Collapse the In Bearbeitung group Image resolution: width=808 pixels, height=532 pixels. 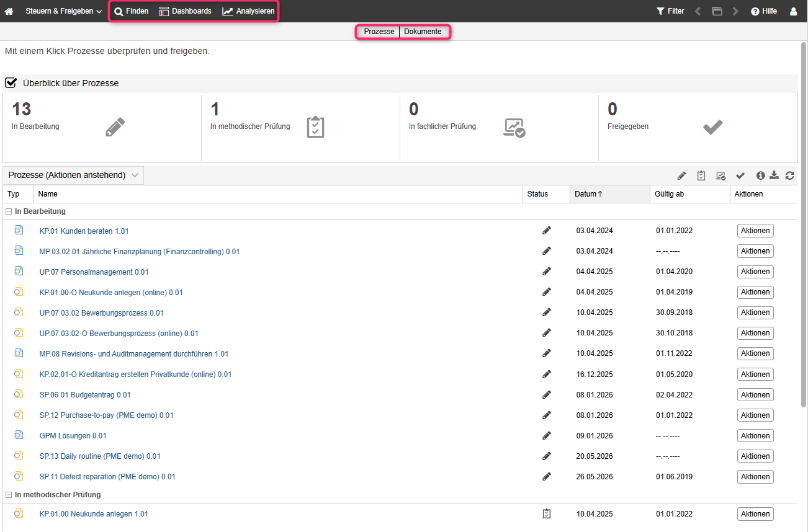(9, 211)
